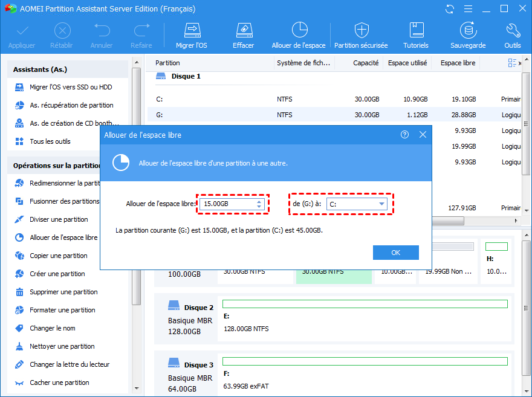Viewport: 532px width, 397px height.
Task: Collapse Opérations sur la partition section
Action: click(54, 166)
